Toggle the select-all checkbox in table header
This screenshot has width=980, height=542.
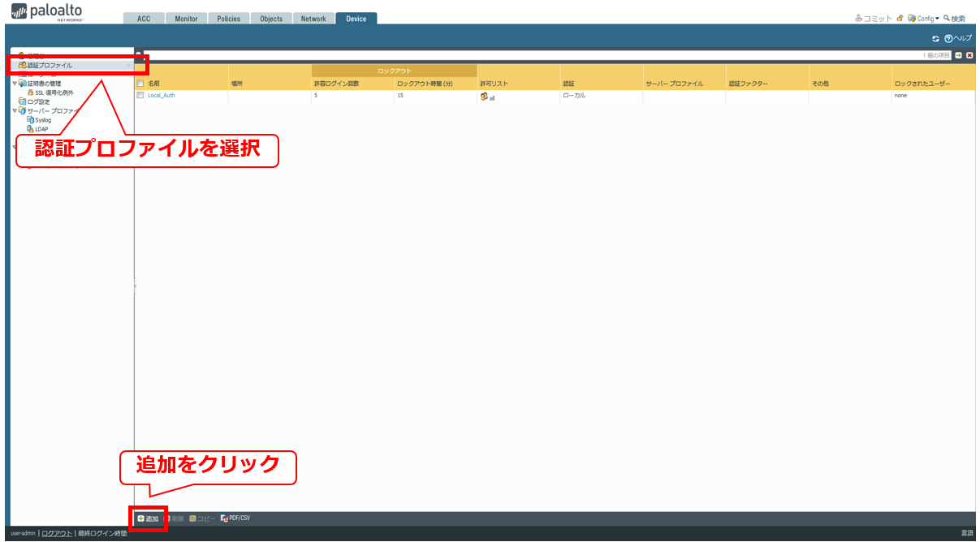point(140,84)
